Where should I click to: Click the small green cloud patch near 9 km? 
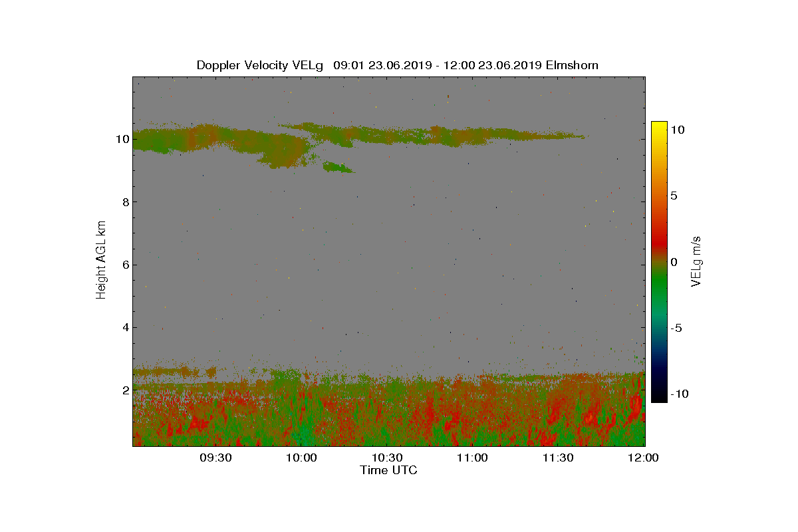click(x=338, y=168)
